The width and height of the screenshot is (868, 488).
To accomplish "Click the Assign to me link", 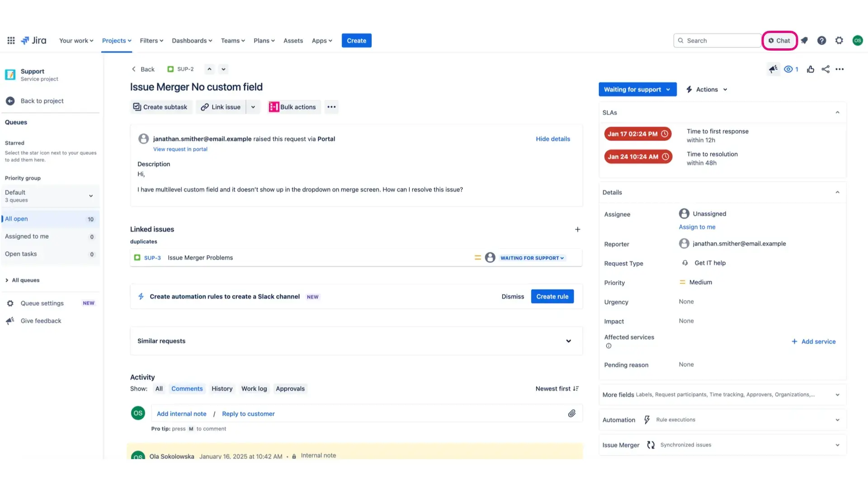I will (697, 227).
